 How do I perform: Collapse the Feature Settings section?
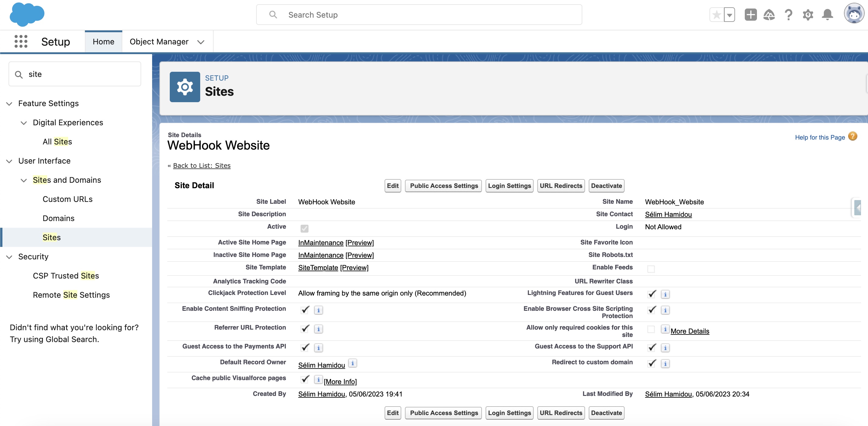coord(9,104)
